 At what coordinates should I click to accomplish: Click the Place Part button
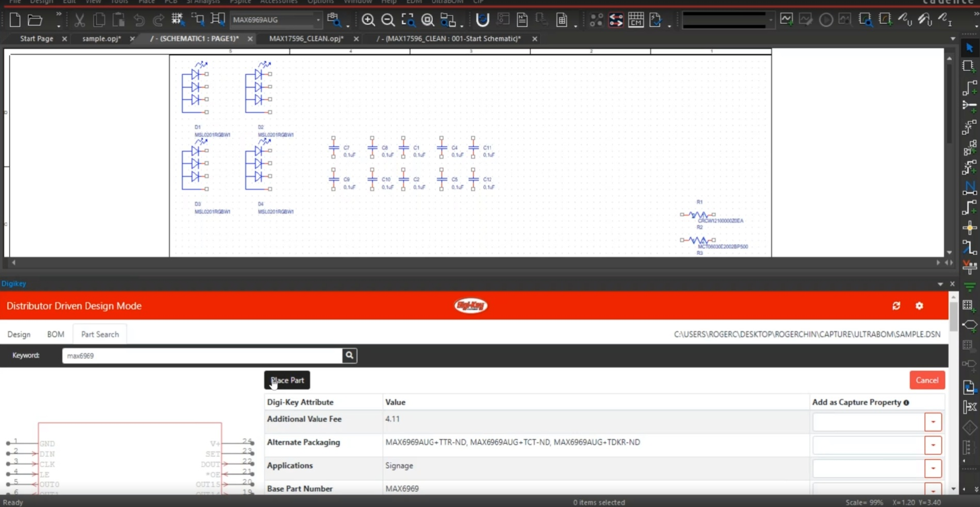(287, 381)
